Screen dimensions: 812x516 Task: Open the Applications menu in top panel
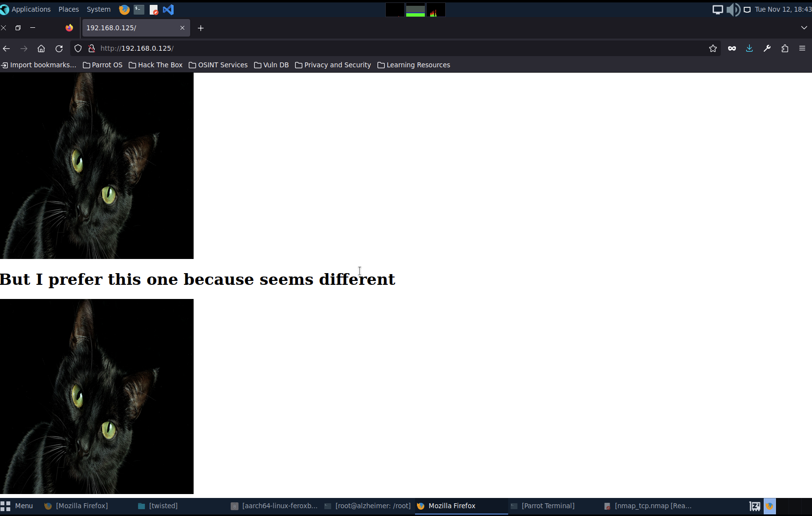[x=31, y=9]
